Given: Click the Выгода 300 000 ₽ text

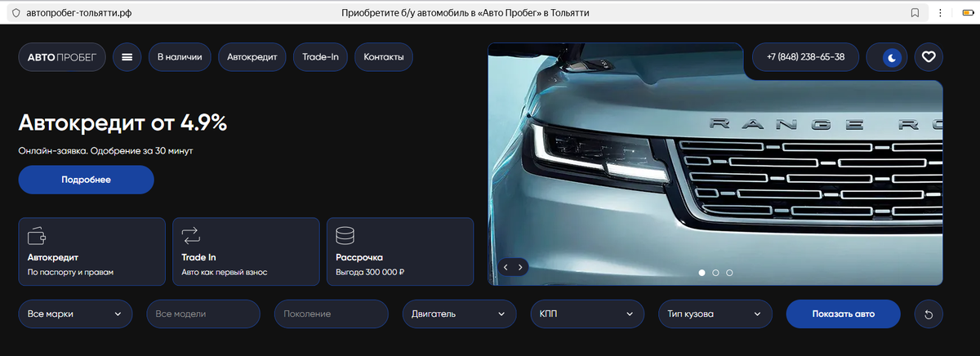Looking at the screenshot, I should pyautogui.click(x=371, y=272).
